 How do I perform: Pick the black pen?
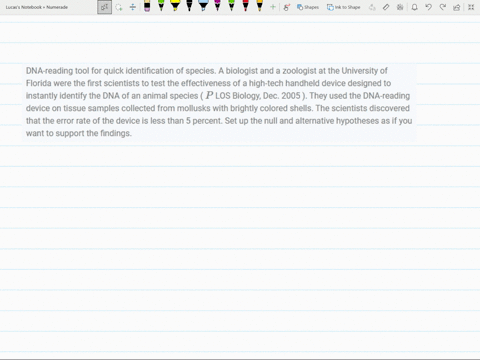click(x=189, y=6)
